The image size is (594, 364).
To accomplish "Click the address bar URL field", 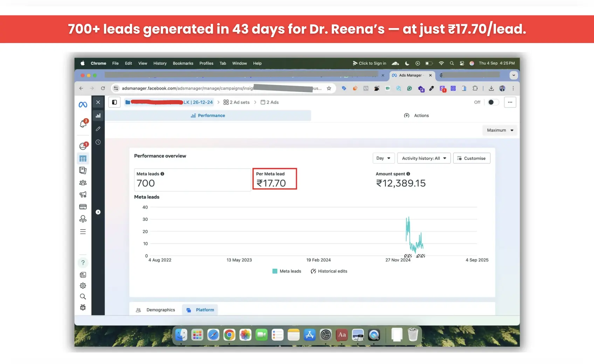I will pyautogui.click(x=223, y=88).
